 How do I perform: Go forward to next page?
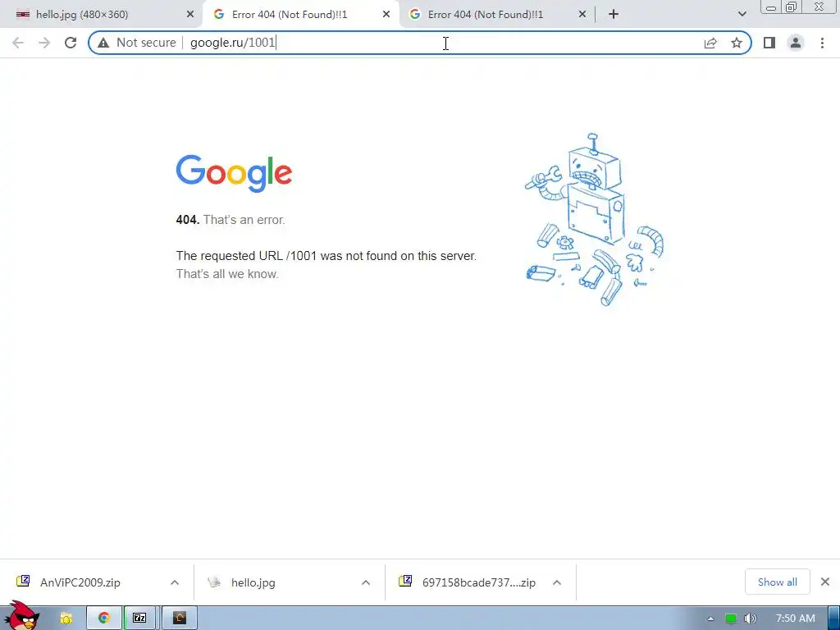[44, 43]
